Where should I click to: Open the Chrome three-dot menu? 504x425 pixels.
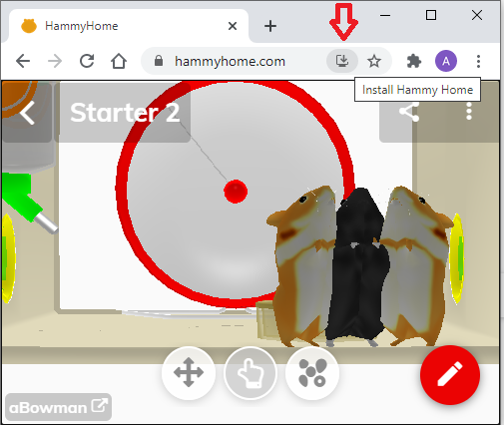[x=478, y=61]
